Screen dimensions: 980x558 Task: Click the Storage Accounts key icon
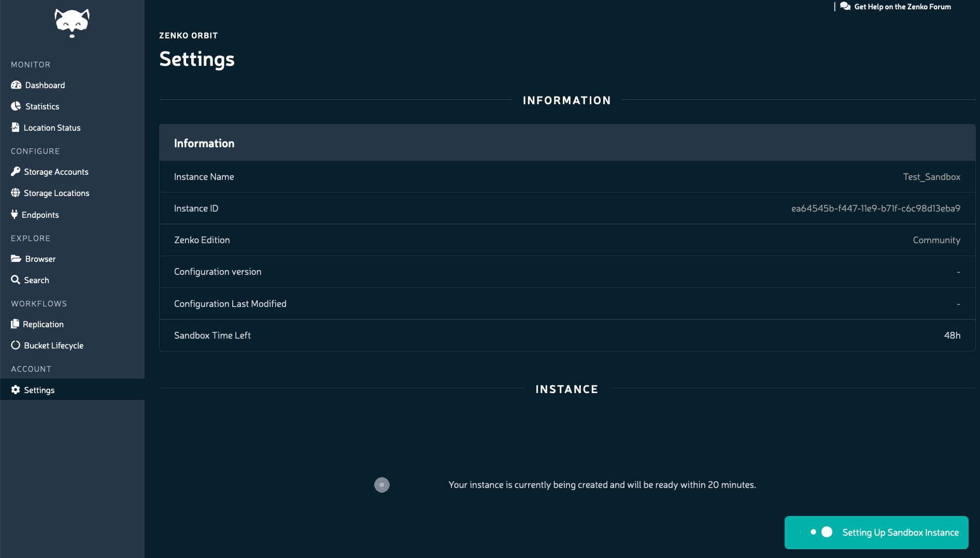(x=16, y=172)
